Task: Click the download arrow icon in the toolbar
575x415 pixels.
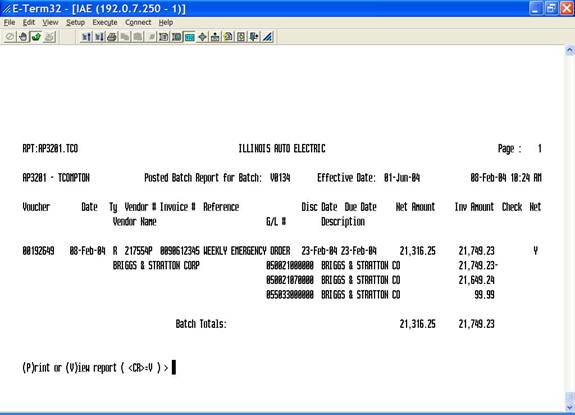Action: (x=254, y=37)
